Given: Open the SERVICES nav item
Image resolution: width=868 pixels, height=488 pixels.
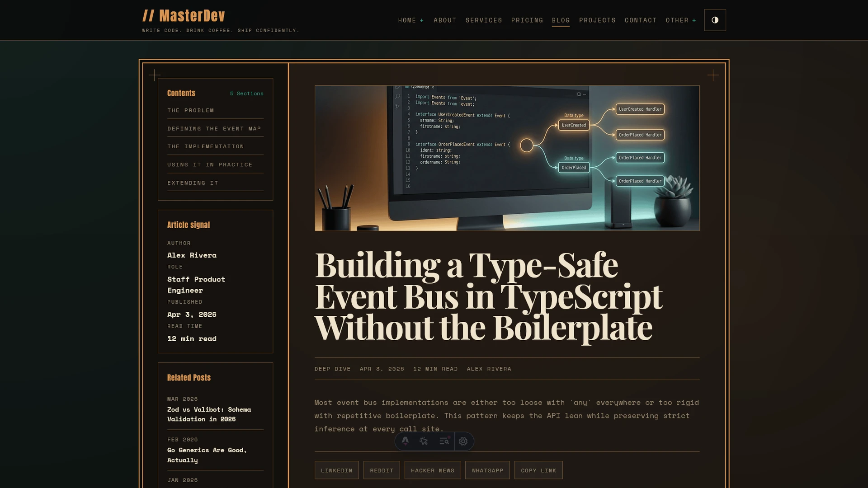Looking at the screenshot, I should coord(484,20).
